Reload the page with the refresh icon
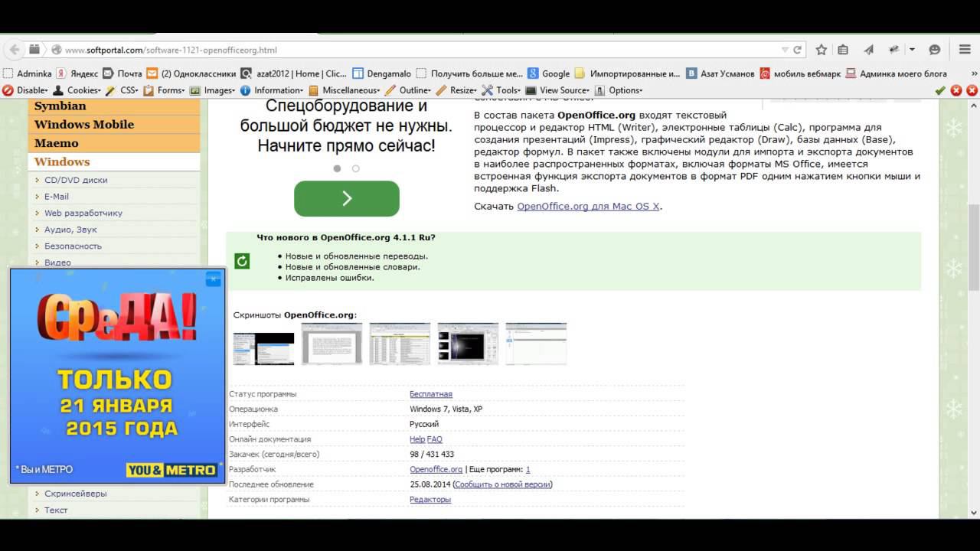This screenshot has width=980, height=551. point(798,50)
